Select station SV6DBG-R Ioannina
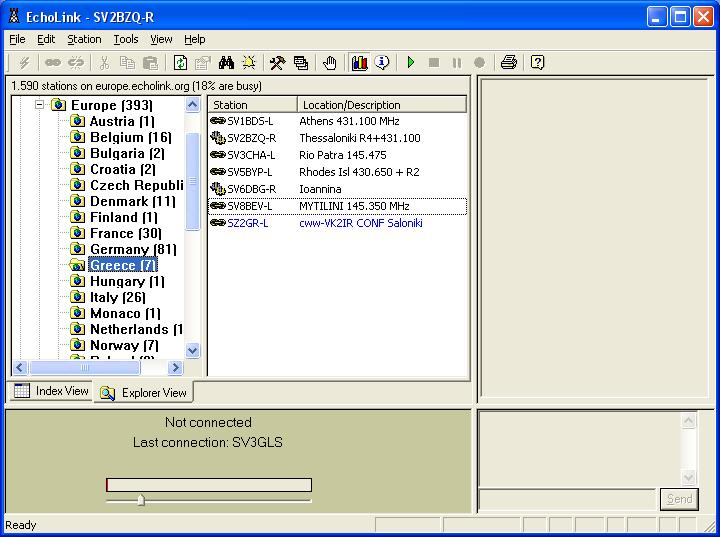The height and width of the screenshot is (537, 720). click(338, 189)
